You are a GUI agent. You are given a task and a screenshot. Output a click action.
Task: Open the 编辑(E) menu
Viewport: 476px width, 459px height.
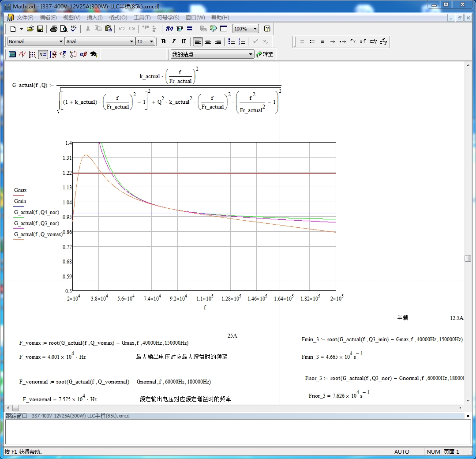click(x=48, y=18)
